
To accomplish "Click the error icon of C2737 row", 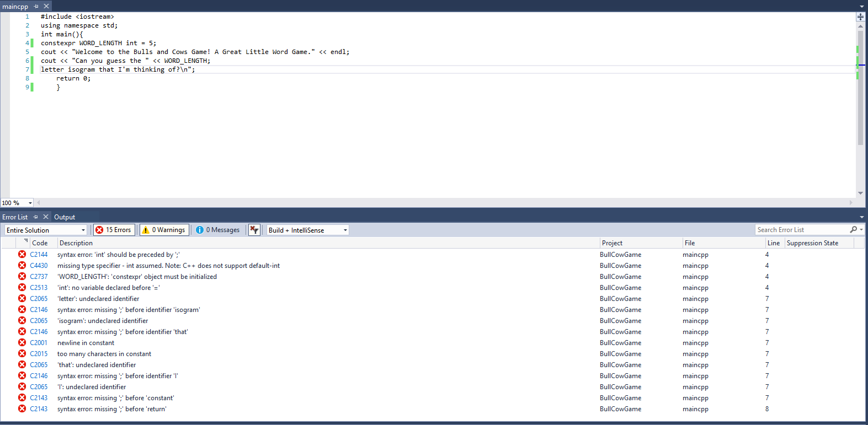I will (22, 276).
